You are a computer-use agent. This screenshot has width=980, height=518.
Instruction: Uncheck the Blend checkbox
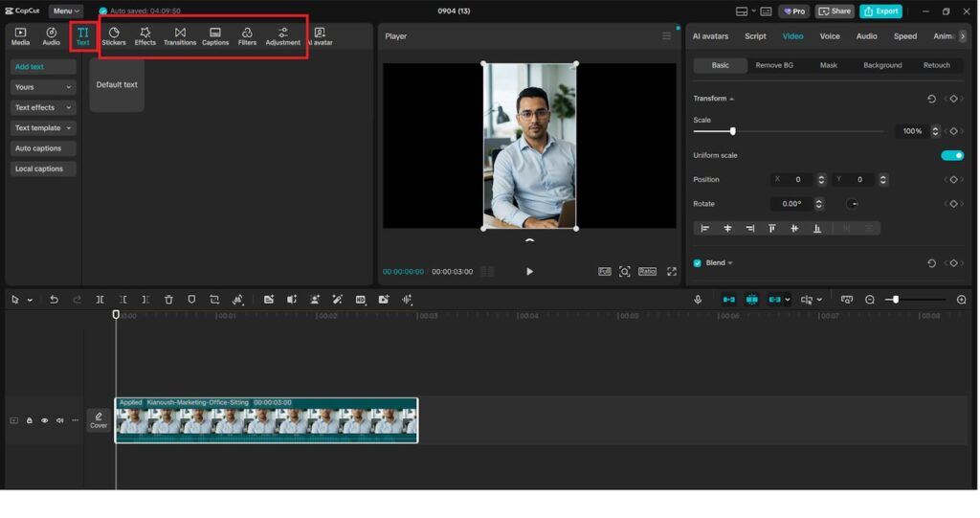tap(697, 262)
